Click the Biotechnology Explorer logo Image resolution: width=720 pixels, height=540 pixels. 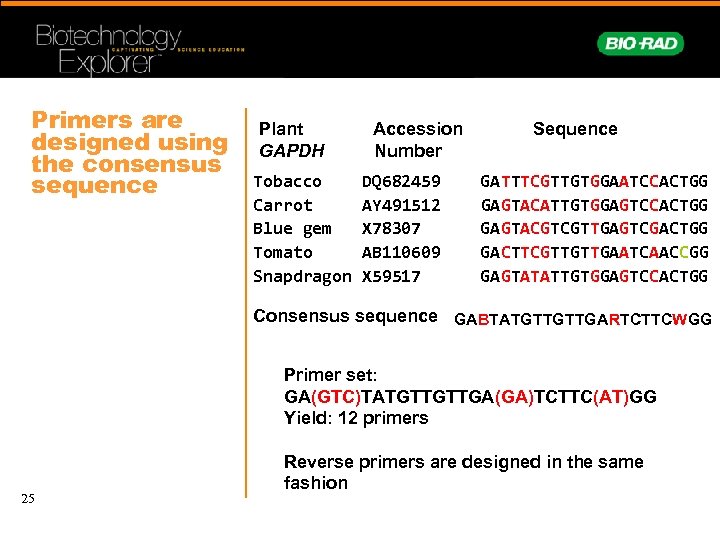[x=140, y=49]
